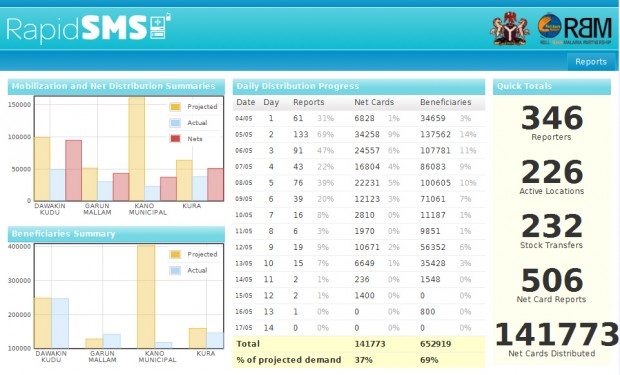The image size is (620, 375).
Task: Click the KANO MUNICIPAL projected bar in beneficiaries chart
Action: [x=146, y=296]
